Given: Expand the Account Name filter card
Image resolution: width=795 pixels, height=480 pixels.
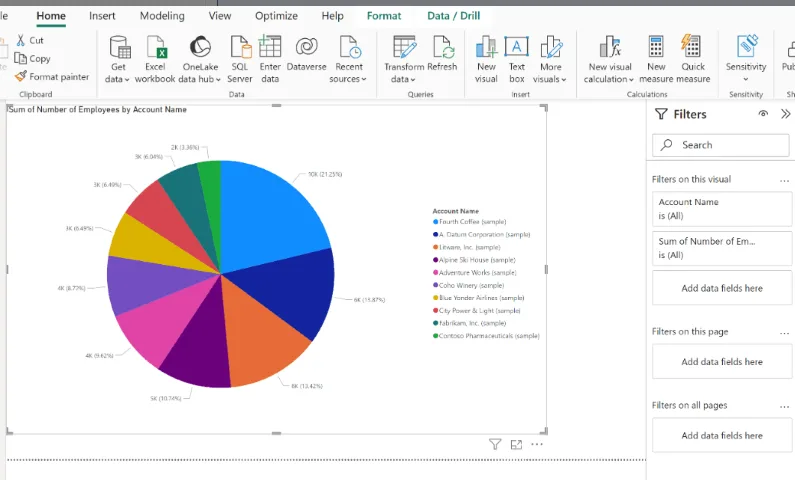Looking at the screenshot, I should (x=721, y=209).
